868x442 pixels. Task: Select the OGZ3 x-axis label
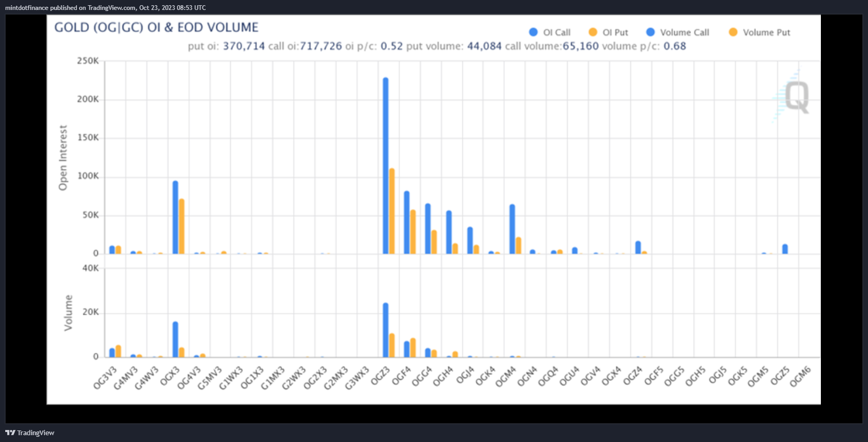(x=381, y=377)
